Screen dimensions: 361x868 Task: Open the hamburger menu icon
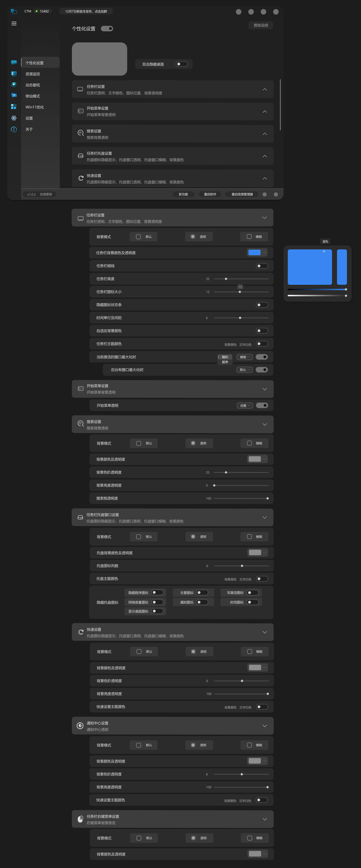pos(14,24)
